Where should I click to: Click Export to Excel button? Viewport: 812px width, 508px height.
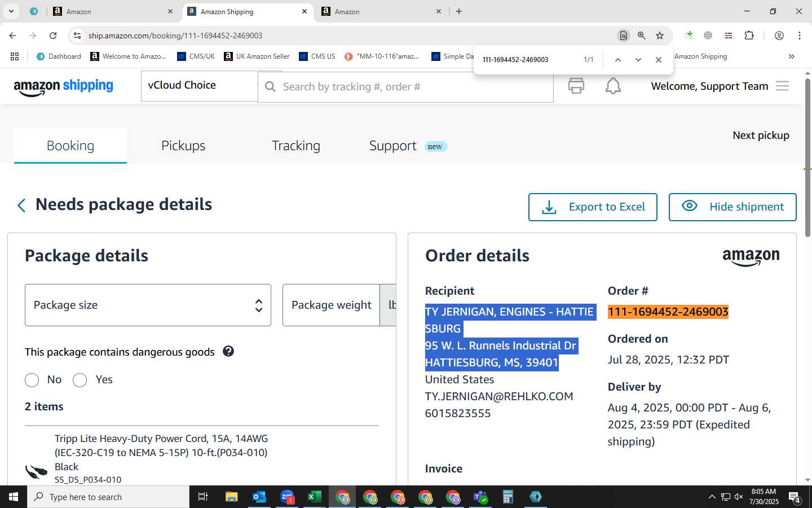point(593,207)
